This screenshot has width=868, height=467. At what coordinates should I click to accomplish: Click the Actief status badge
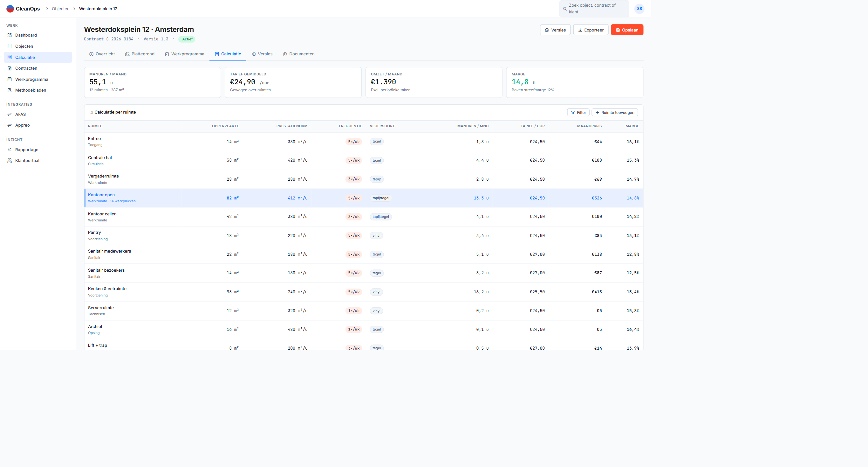coord(187,39)
